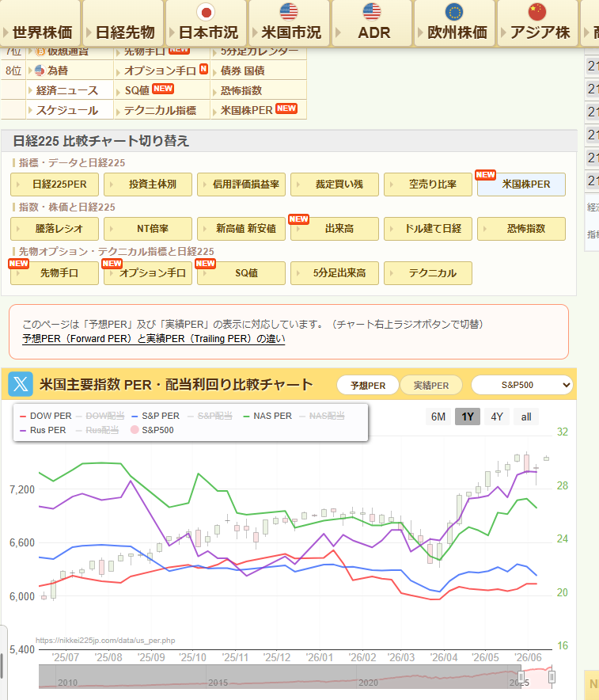Open the 債券 国債 link
599x700 pixels.
coord(243,70)
